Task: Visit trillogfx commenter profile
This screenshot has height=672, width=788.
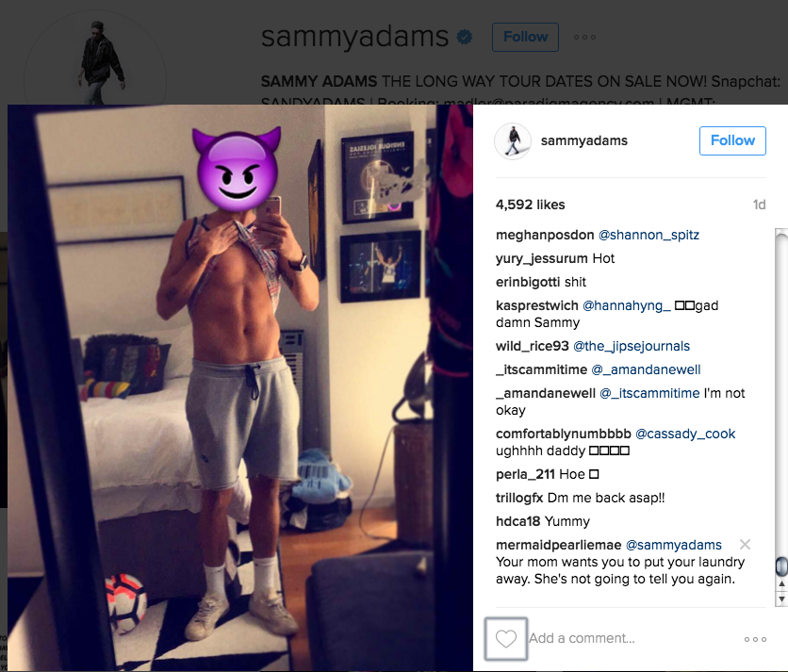Action: [519, 498]
